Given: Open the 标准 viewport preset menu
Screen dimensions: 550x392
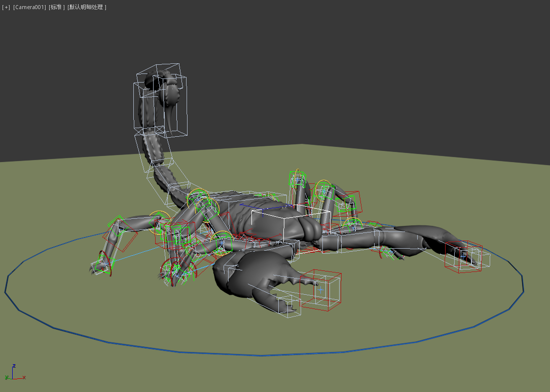Looking at the screenshot, I should click(56, 7).
